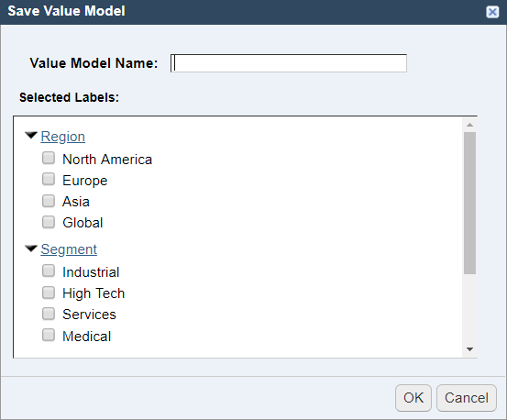The height and width of the screenshot is (420, 507).
Task: Dismiss the dialog with the Cancel button
Action: [467, 398]
